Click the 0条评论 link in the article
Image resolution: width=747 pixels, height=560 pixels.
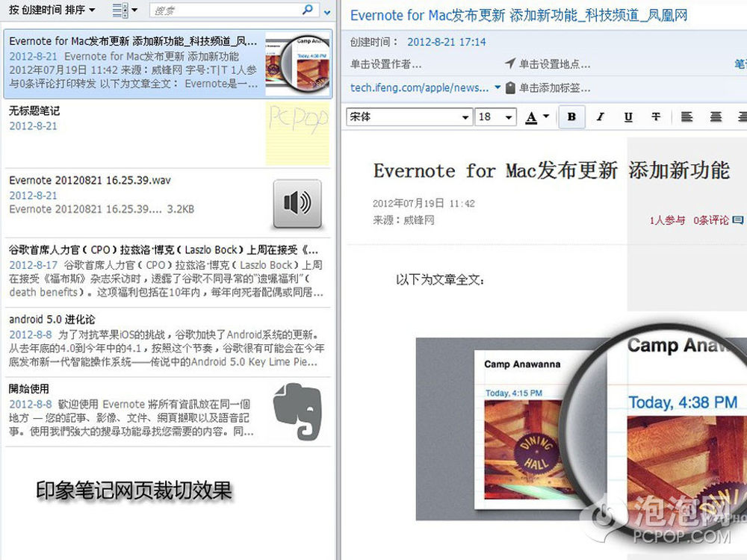[711, 220]
